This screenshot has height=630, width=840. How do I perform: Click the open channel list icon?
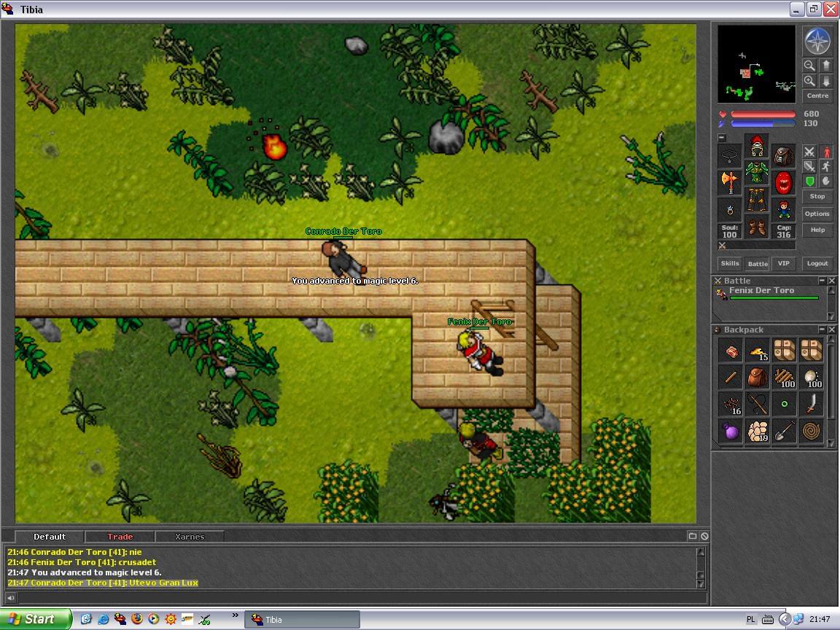(x=692, y=536)
